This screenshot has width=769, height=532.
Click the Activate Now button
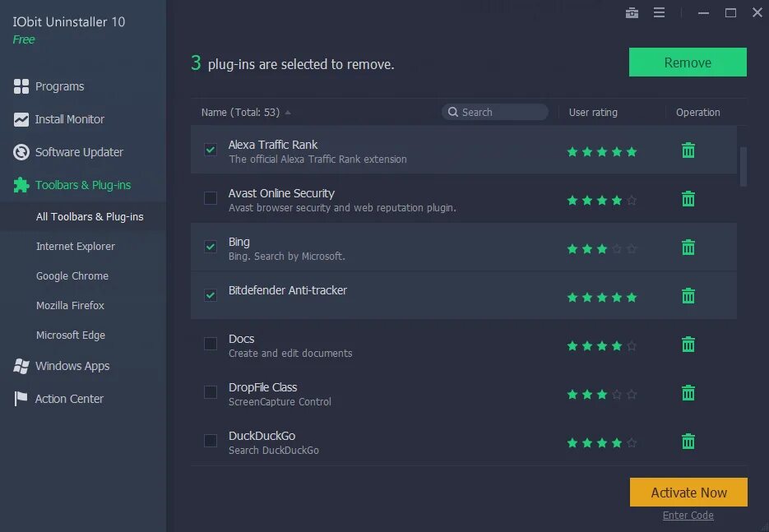688,493
